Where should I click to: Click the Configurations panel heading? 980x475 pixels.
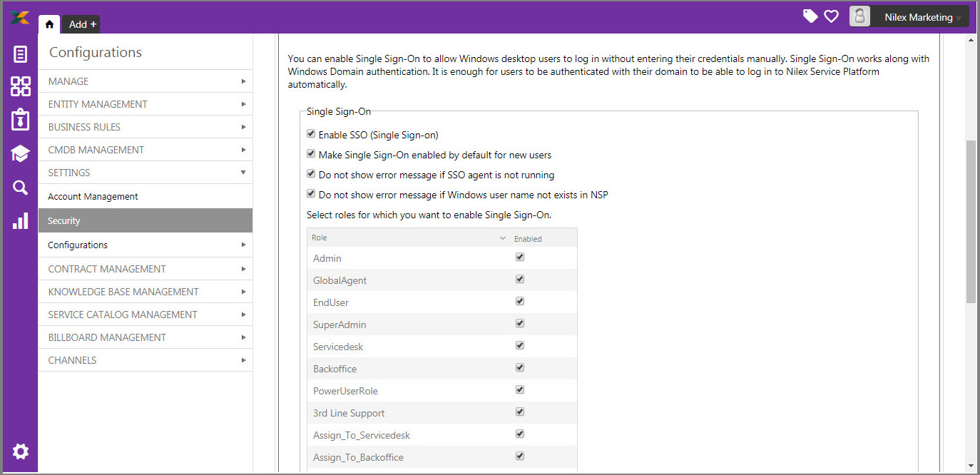click(96, 52)
